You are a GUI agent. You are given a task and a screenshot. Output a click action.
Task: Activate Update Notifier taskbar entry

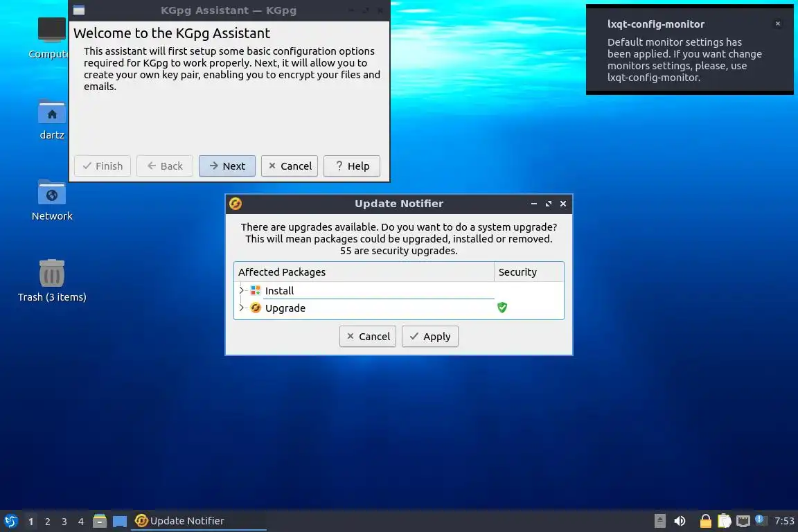pyautogui.click(x=199, y=521)
